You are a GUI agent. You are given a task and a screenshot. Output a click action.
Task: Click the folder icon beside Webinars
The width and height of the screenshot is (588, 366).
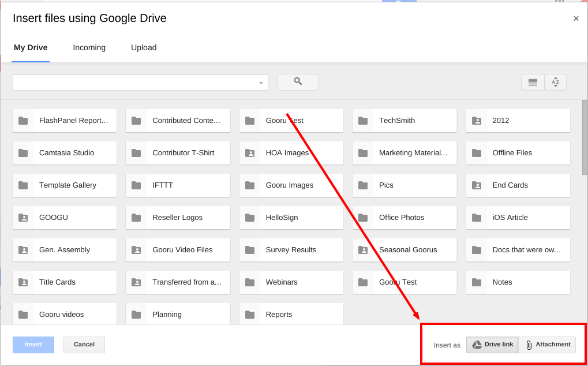pyautogui.click(x=250, y=282)
